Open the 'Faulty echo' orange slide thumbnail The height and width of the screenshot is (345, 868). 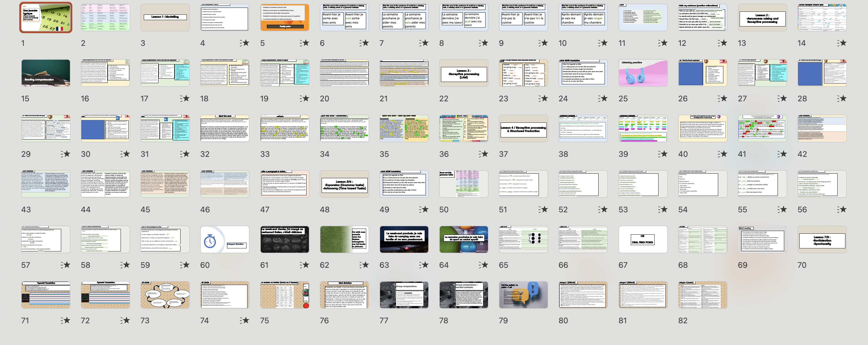(285, 17)
